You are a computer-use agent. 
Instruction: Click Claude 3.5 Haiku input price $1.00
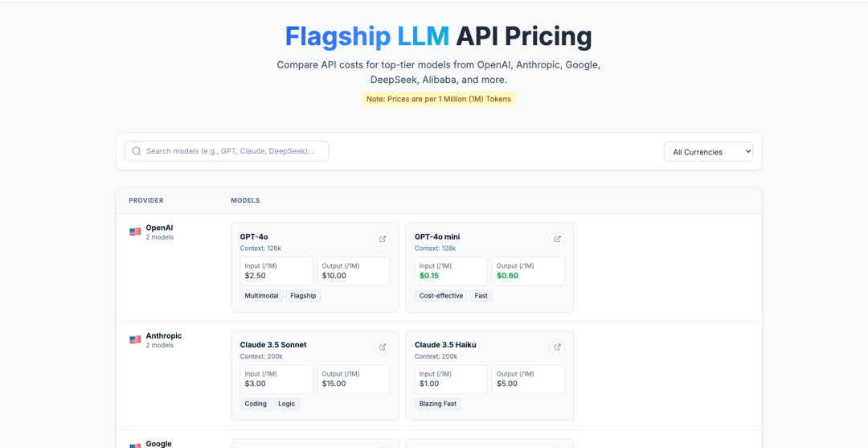429,383
